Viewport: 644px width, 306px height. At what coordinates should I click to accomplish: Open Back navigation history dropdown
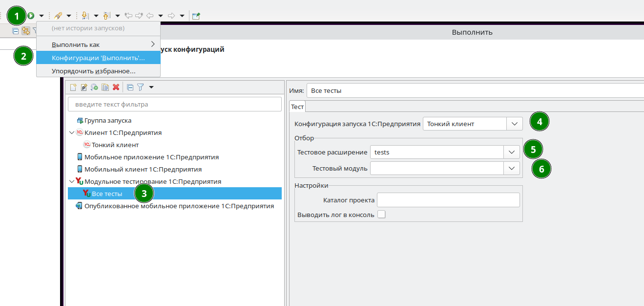pos(161,16)
